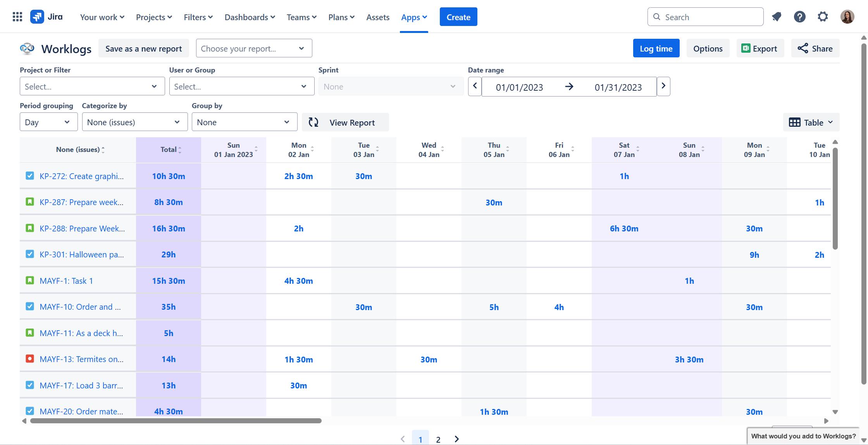Click the KP-287 story type icon
Screen dimensions: 868x445
click(x=30, y=202)
